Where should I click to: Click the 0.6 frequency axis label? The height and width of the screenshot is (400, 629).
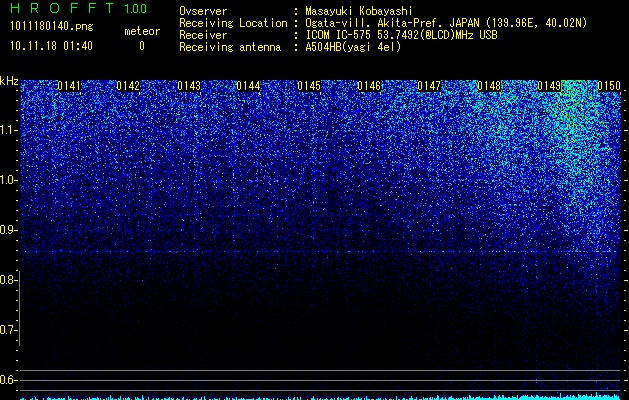[x=8, y=380]
